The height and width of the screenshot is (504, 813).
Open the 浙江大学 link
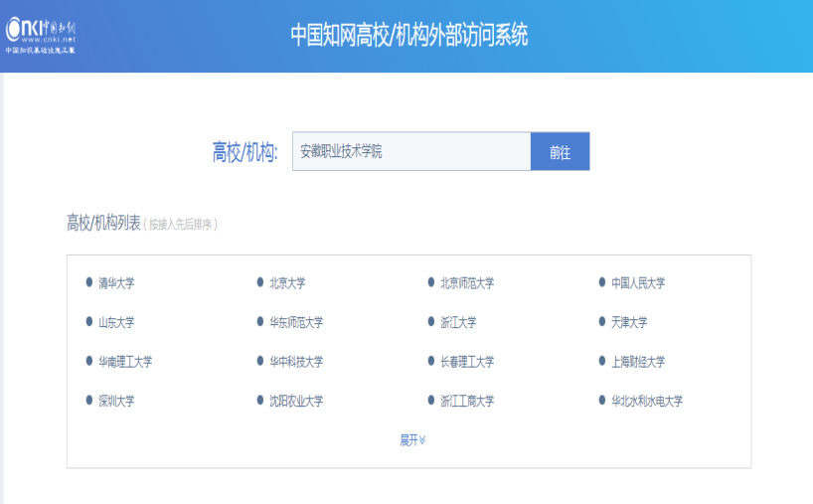point(458,322)
